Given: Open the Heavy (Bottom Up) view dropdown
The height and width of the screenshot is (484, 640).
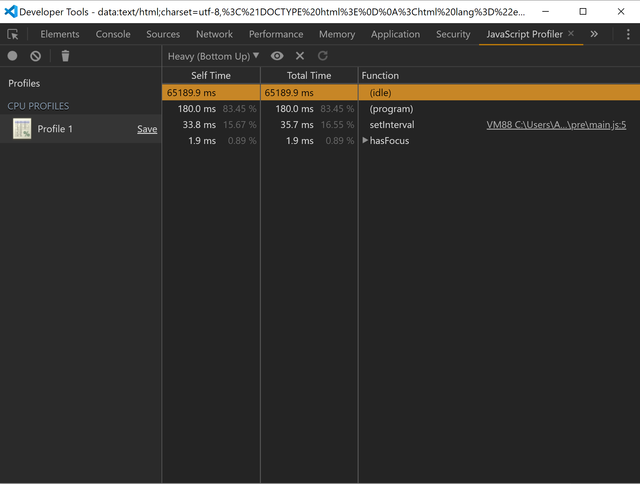Looking at the screenshot, I should click(213, 56).
